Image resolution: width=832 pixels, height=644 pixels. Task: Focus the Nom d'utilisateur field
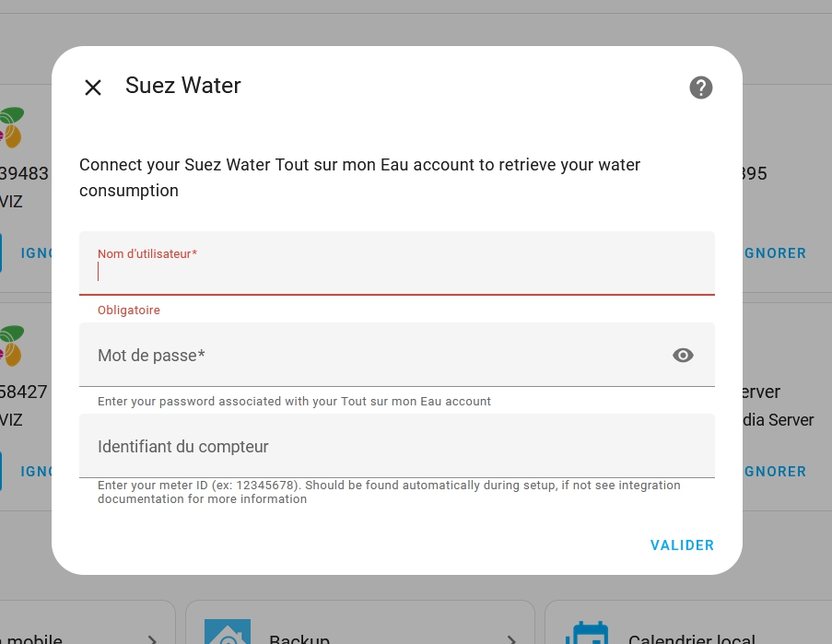click(x=397, y=263)
